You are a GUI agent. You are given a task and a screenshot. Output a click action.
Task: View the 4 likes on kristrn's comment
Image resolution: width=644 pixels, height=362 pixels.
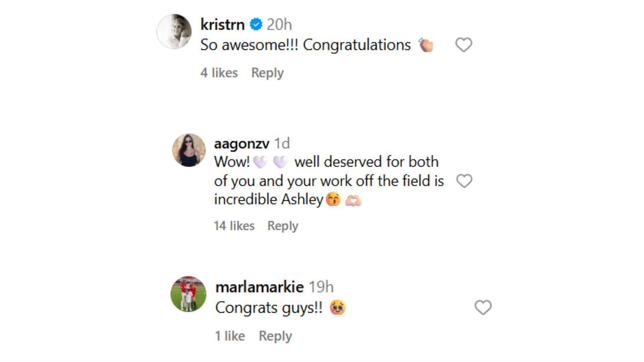(x=219, y=73)
